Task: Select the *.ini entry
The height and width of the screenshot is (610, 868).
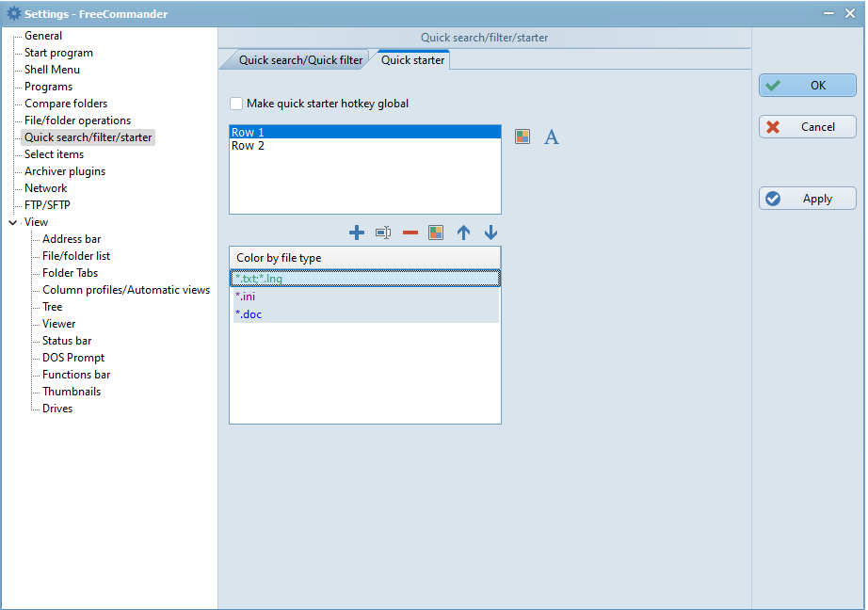Action: click(x=365, y=297)
